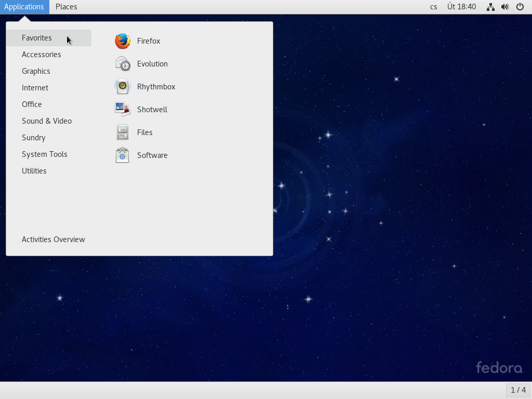Close the Applications menu
The height and width of the screenshot is (399, 532).
point(24,7)
